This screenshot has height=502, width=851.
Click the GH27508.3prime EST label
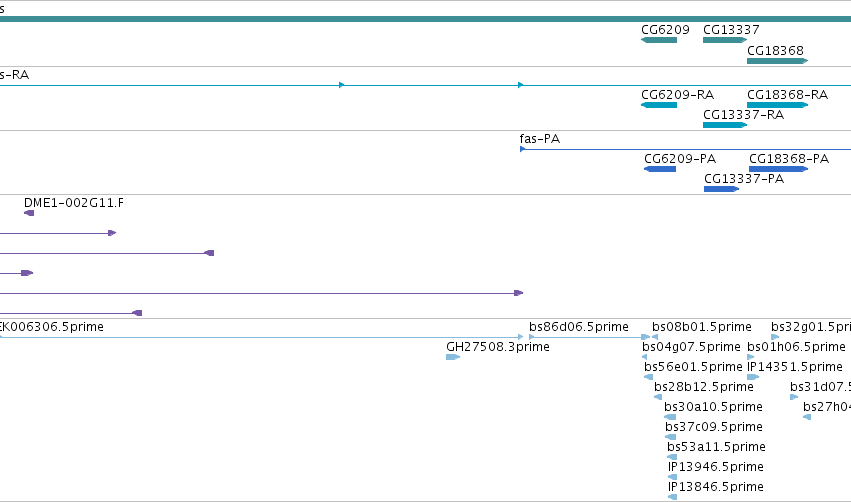coord(498,347)
